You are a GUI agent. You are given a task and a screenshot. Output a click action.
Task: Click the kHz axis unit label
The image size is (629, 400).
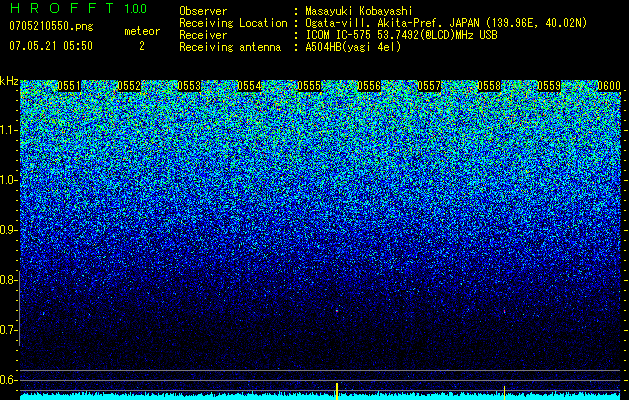click(9, 81)
